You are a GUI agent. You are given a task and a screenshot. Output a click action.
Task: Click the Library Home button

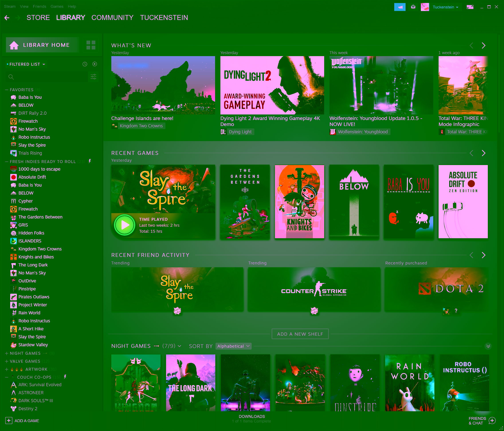pyautogui.click(x=43, y=45)
